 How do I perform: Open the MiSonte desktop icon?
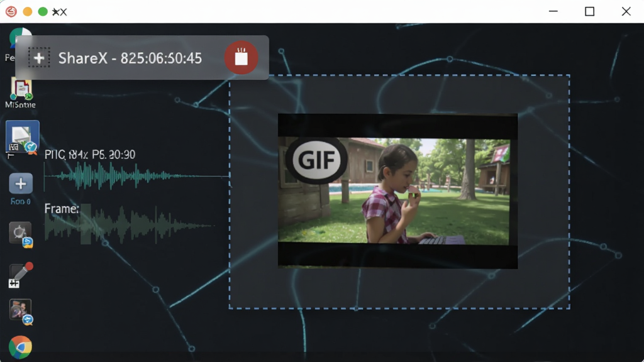tap(21, 94)
